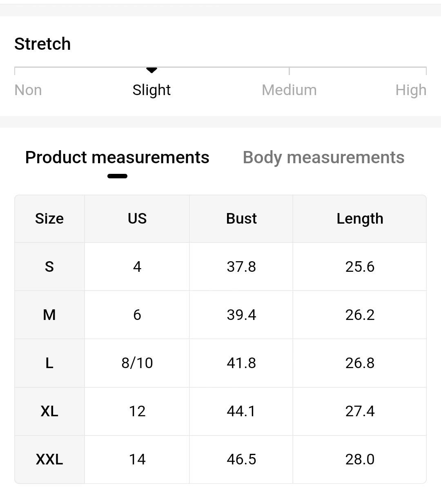Select the XL size row label
Image resolution: width=441 pixels, height=504 pixels.
tap(49, 411)
